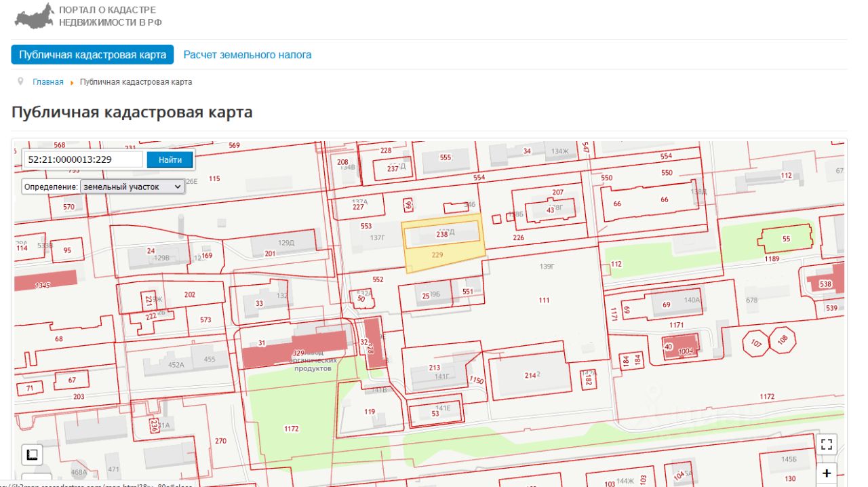This screenshot has width=868, height=487.
Task: Click parcel label '270'
Action: click(x=220, y=441)
